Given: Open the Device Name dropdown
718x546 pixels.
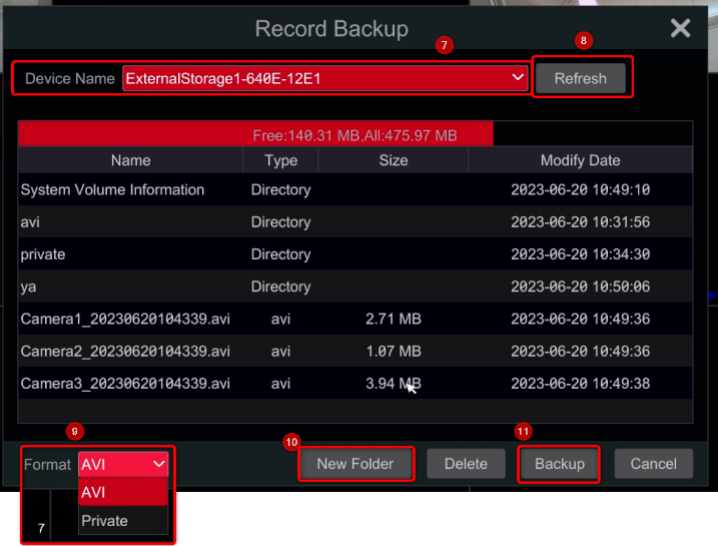Looking at the screenshot, I should [x=325, y=78].
